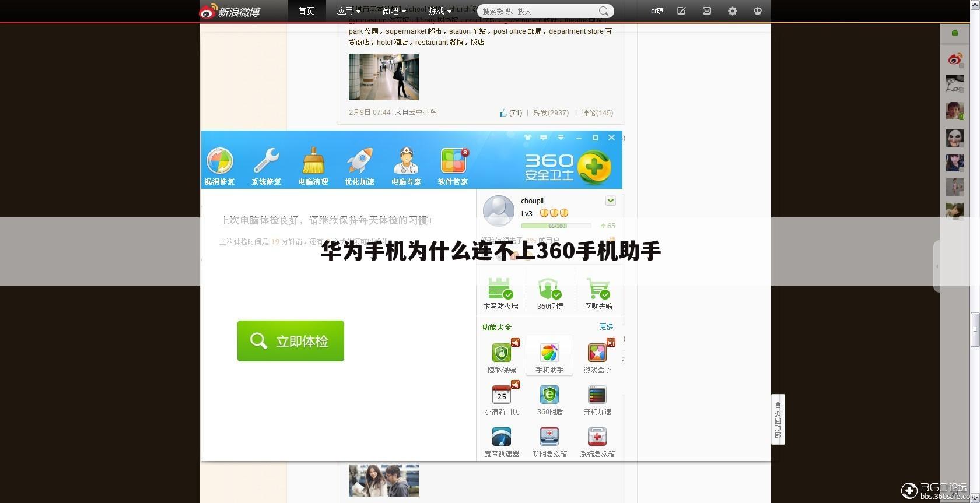Image resolution: width=980 pixels, height=503 pixels.
Task: Click choupili user avatar
Action: click(x=499, y=210)
